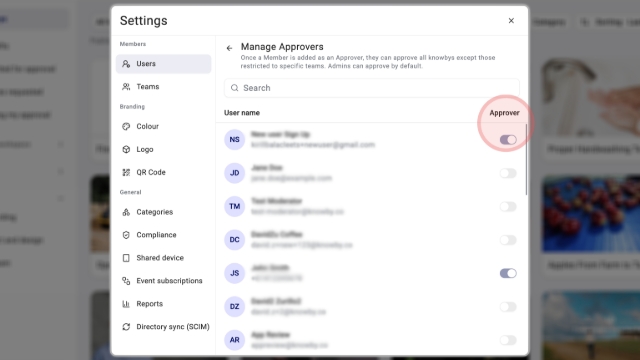The image size is (640, 360).
Task: Click the Logo cube icon
Action: [x=126, y=149]
